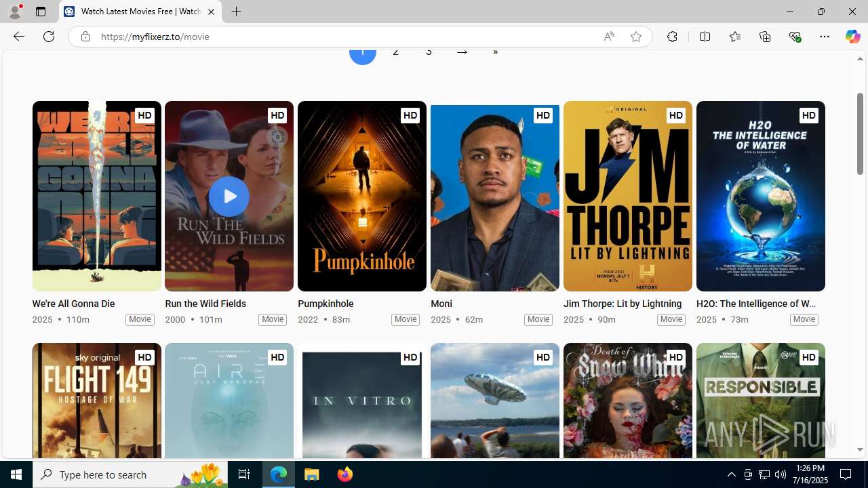Open a new browser tab
The width and height of the screenshot is (868, 488).
pyautogui.click(x=236, y=12)
